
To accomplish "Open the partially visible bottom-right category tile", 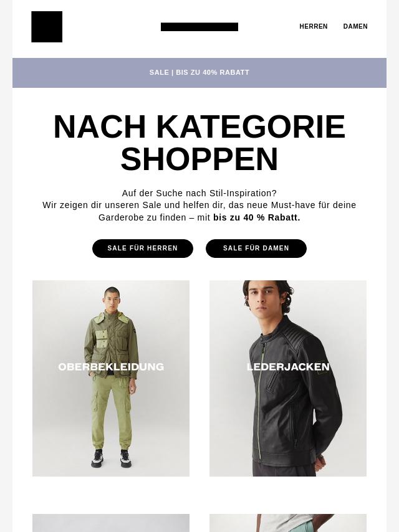I will (x=288, y=523).
